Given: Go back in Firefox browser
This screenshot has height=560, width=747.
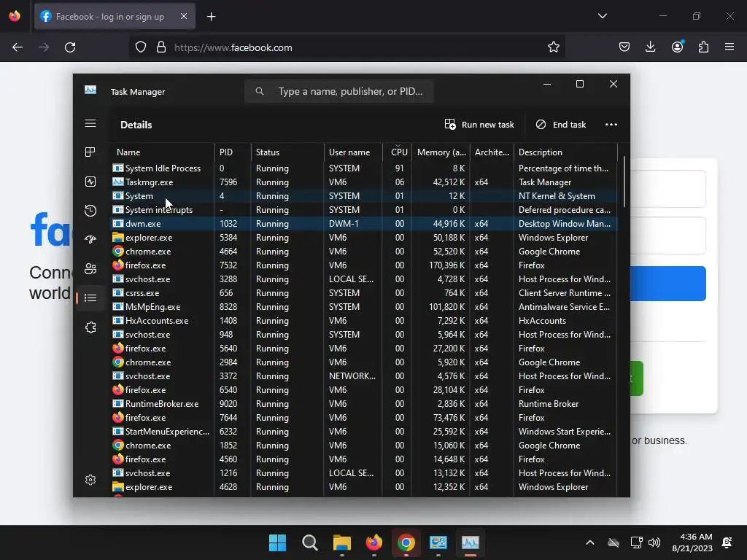Looking at the screenshot, I should click(18, 47).
